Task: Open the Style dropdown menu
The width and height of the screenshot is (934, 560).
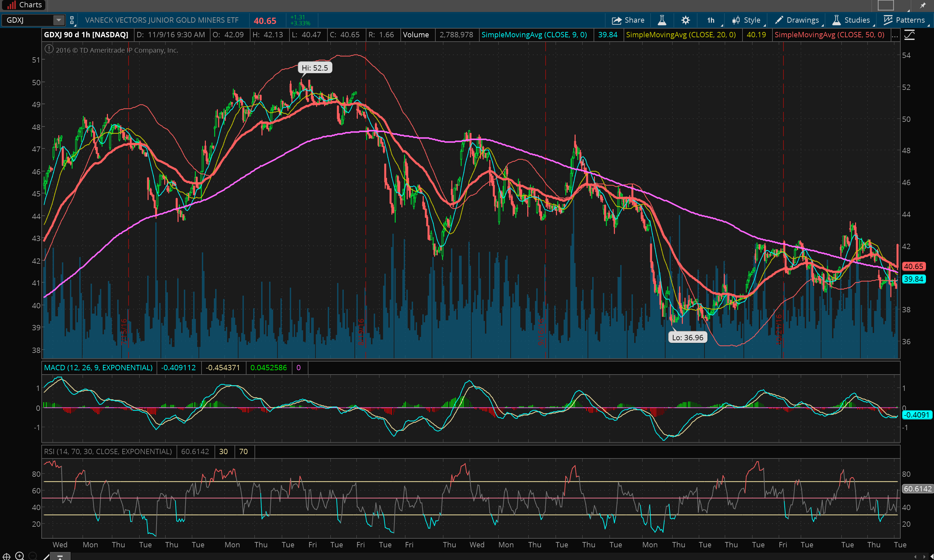Action: (746, 20)
